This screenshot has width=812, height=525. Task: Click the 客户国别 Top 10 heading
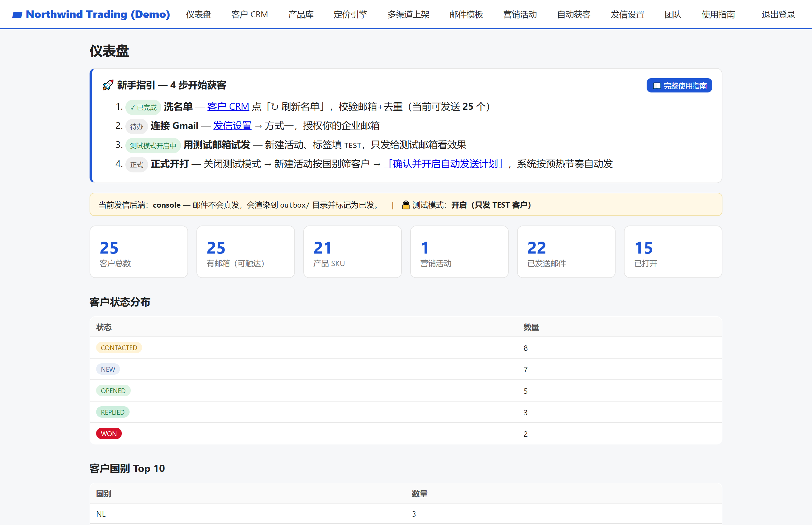[127, 468]
